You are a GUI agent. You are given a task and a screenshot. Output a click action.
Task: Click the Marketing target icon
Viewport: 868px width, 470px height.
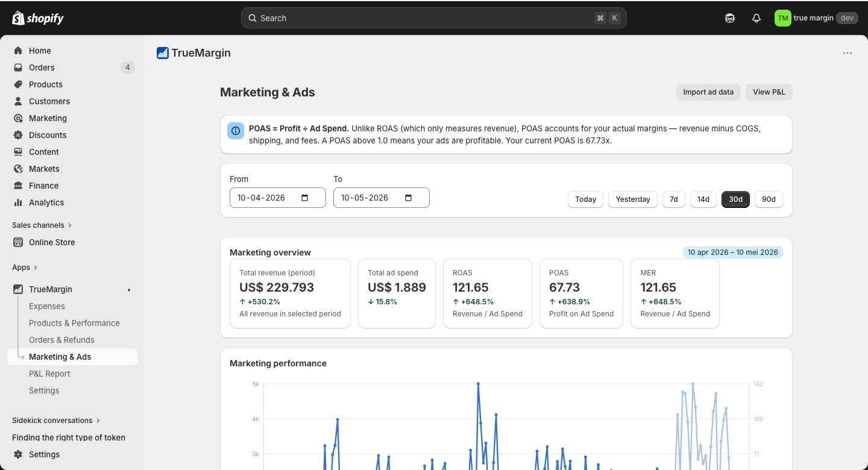[18, 118]
